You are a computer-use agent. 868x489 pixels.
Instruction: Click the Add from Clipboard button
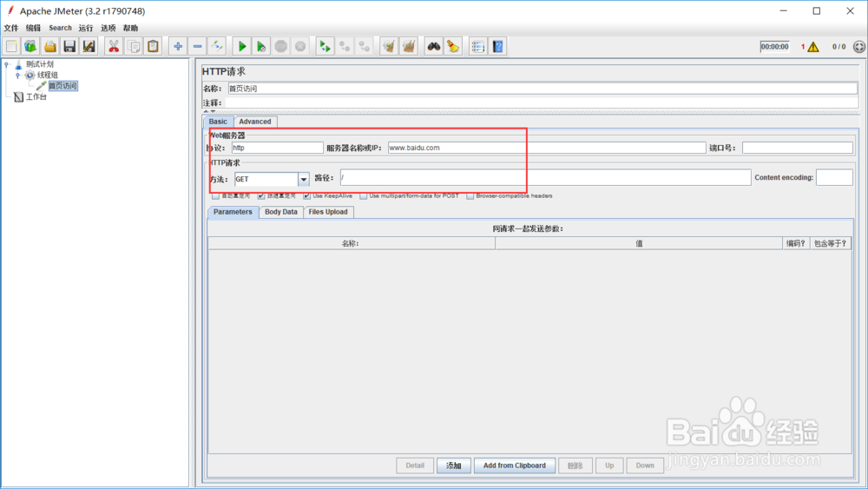(514, 466)
